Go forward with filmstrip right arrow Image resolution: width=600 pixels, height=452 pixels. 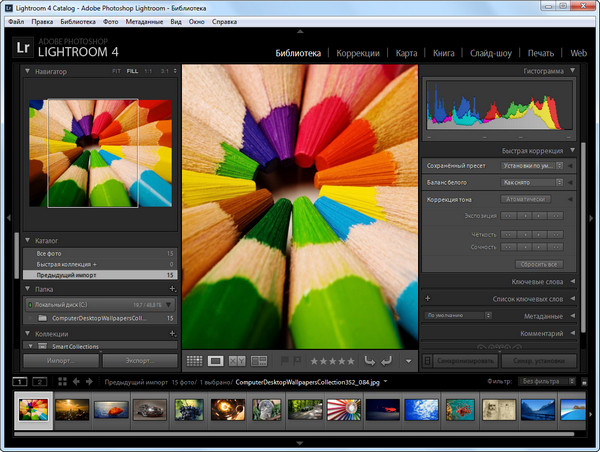[90, 382]
